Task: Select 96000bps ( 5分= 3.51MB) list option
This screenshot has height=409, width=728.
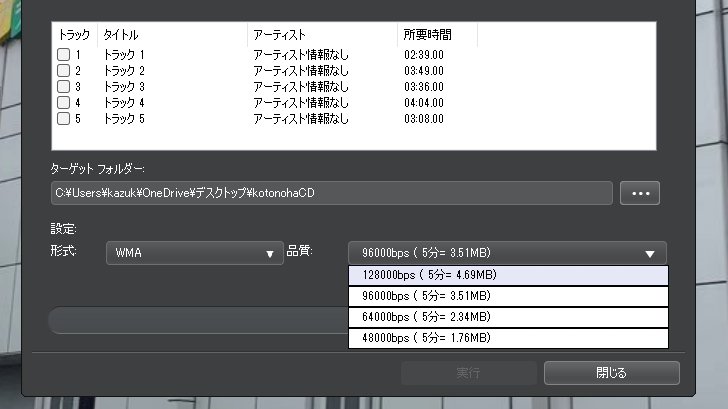Action: tap(508, 296)
